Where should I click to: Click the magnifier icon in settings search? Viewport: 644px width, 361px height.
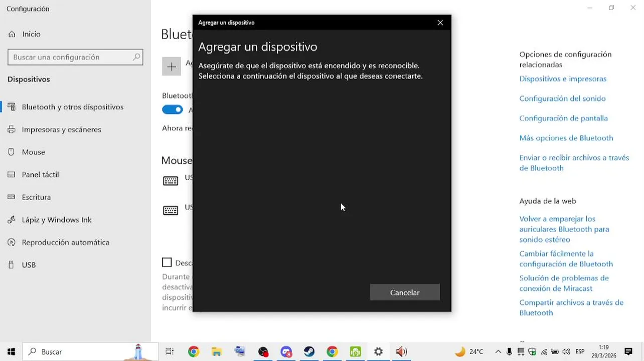pos(136,57)
